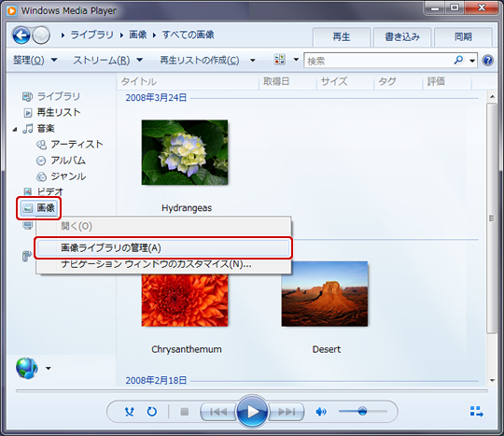The height and width of the screenshot is (436, 504).
Task: Toggle shuffle mode in playback controls
Action: (129, 411)
